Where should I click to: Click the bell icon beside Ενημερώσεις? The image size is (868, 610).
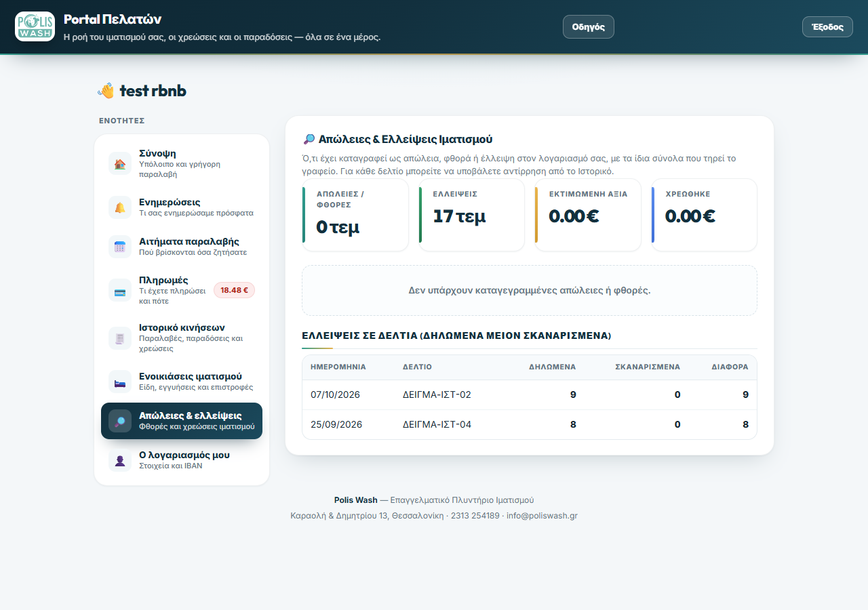click(120, 207)
